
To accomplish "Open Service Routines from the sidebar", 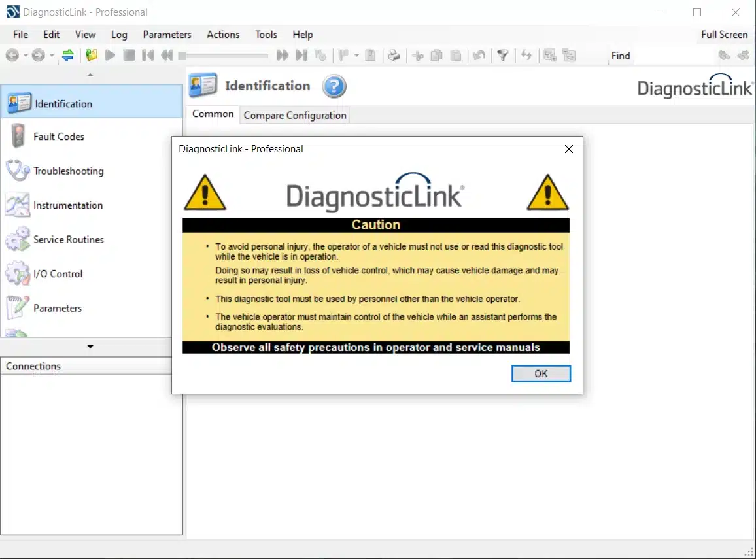I will pos(69,240).
